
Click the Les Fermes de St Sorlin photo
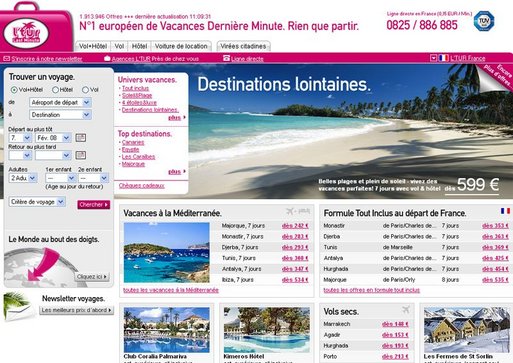[x=467, y=330]
